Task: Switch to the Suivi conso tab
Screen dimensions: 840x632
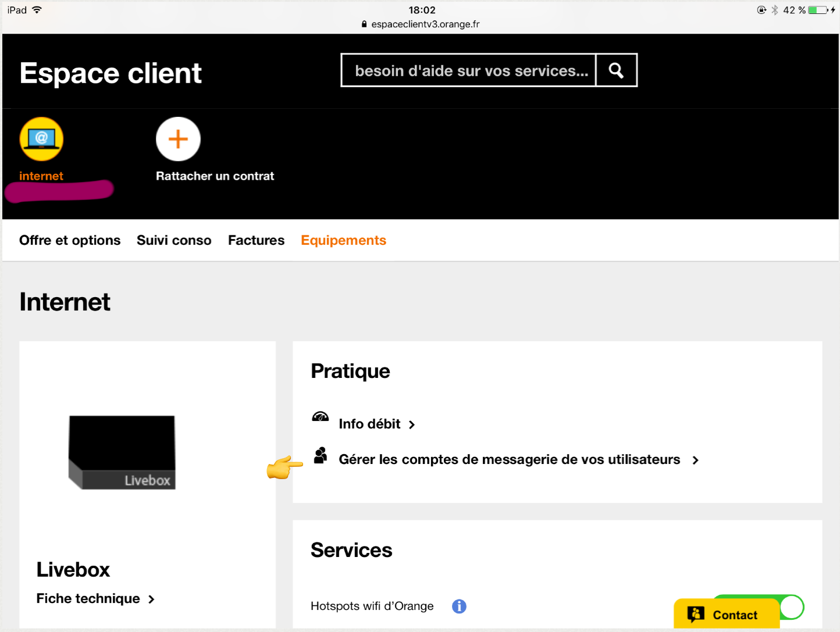Action: [x=174, y=240]
